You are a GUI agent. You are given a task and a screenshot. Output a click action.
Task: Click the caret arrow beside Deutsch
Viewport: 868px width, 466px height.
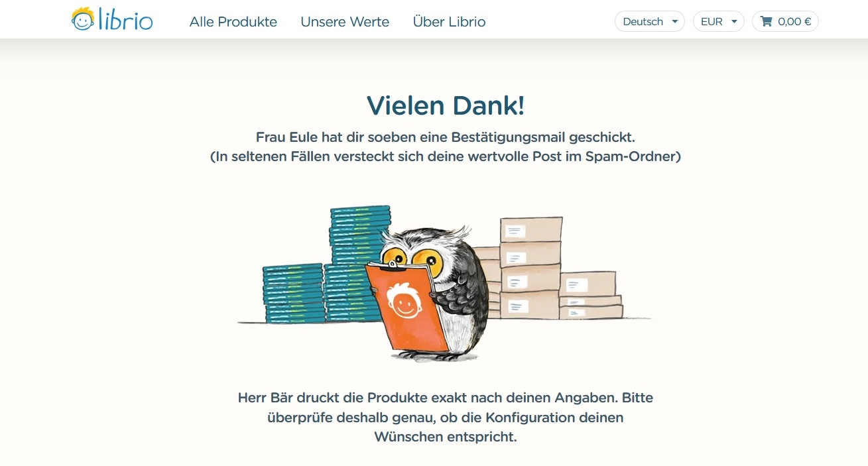pos(675,21)
